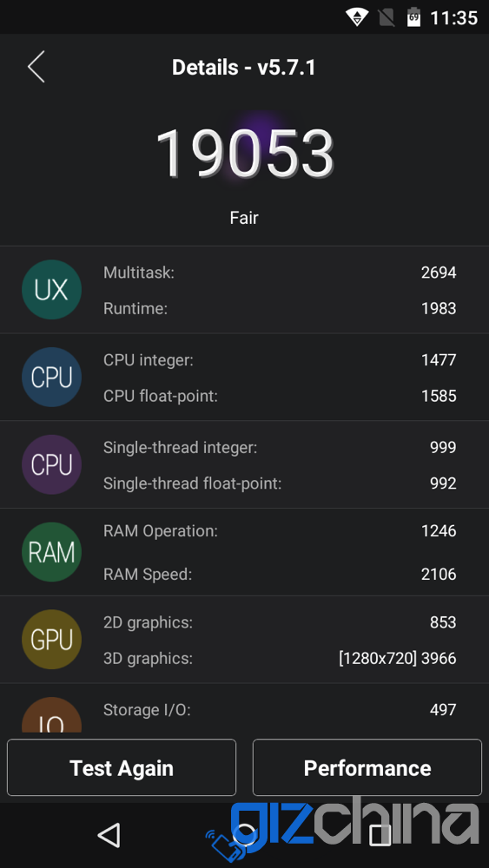Select the CPU float-point score row

(280, 396)
